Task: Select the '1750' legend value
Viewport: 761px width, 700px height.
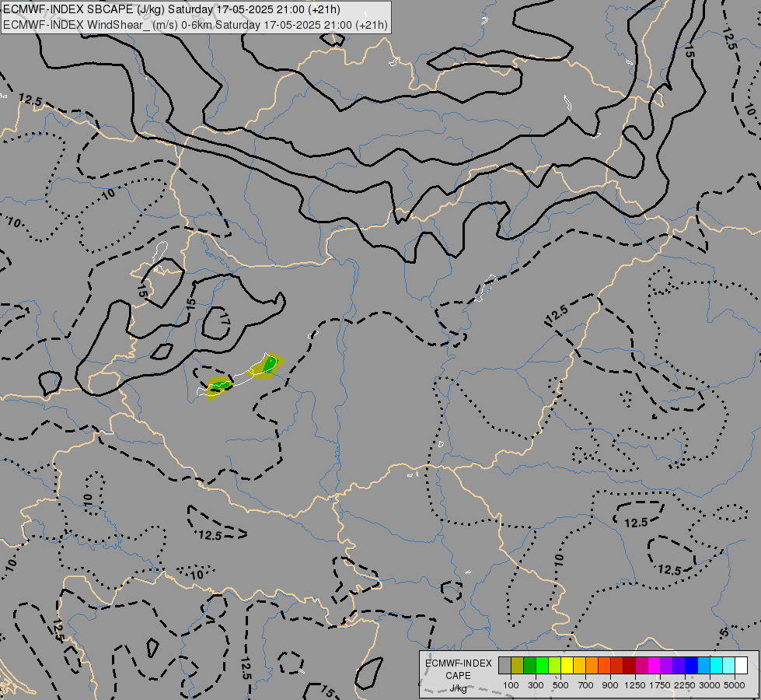Action: click(660, 685)
